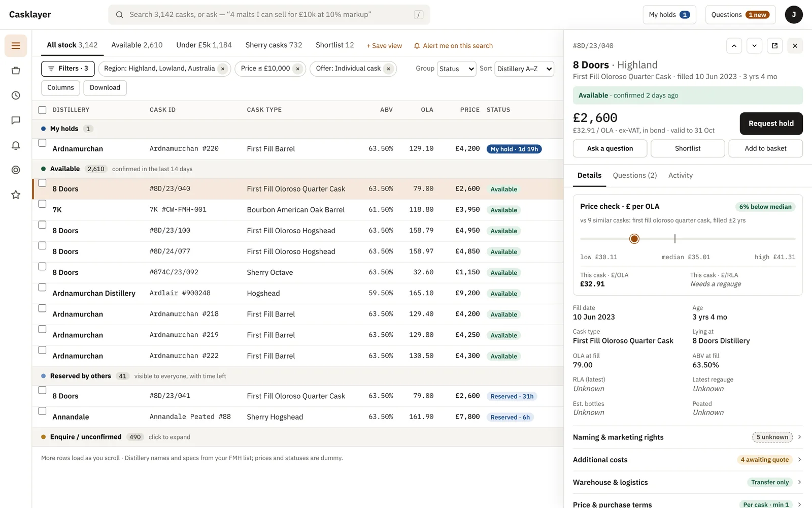Remove the Price ≤ £10,000 filter chip
The image size is (812, 508).
[298, 69]
